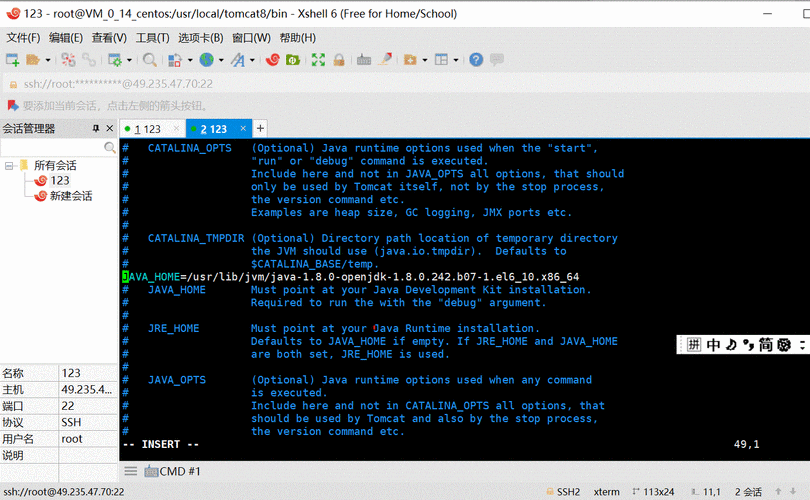810x500 pixels.
Task: Expand the dropdown beside Properties gear icon
Action: (x=129, y=60)
